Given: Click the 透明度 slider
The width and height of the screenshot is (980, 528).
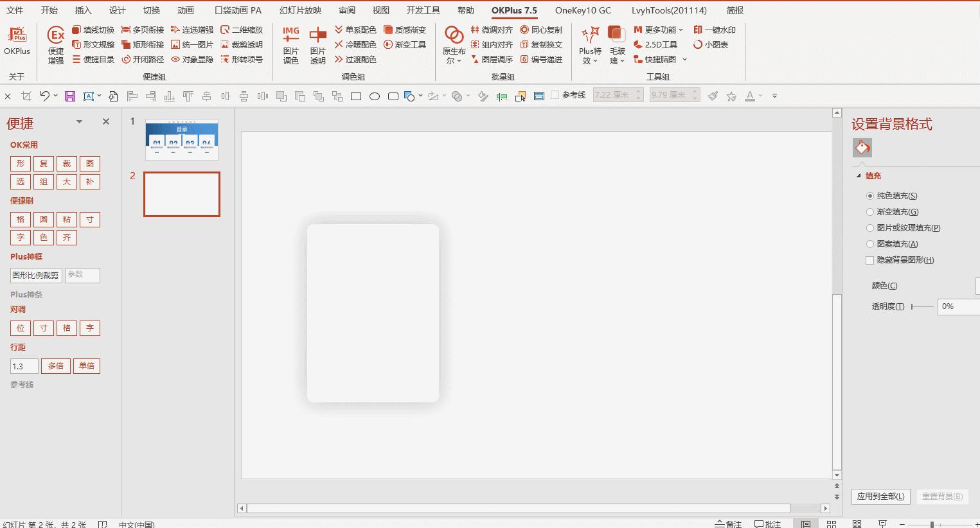Looking at the screenshot, I should [x=922, y=307].
